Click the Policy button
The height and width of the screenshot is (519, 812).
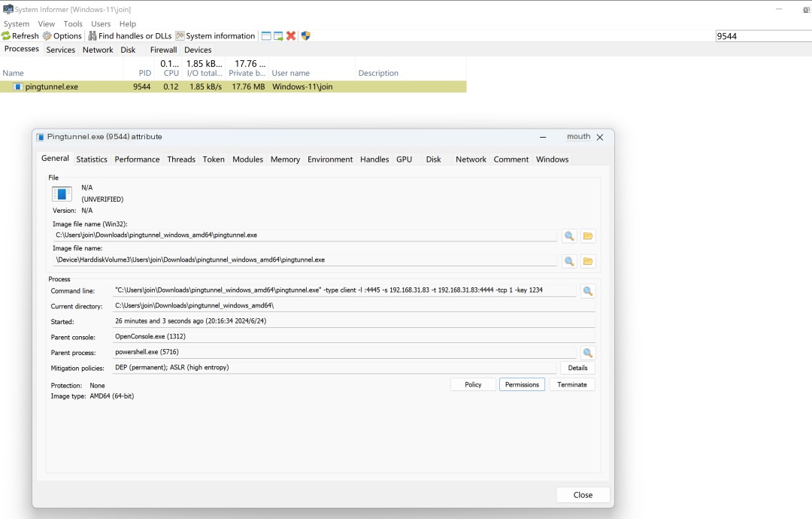pos(473,384)
